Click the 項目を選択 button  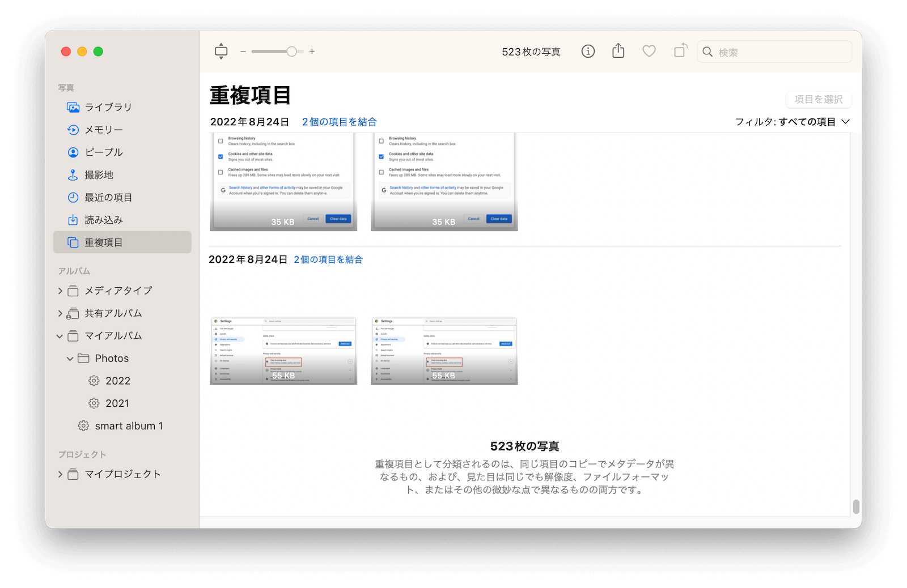pyautogui.click(x=819, y=99)
